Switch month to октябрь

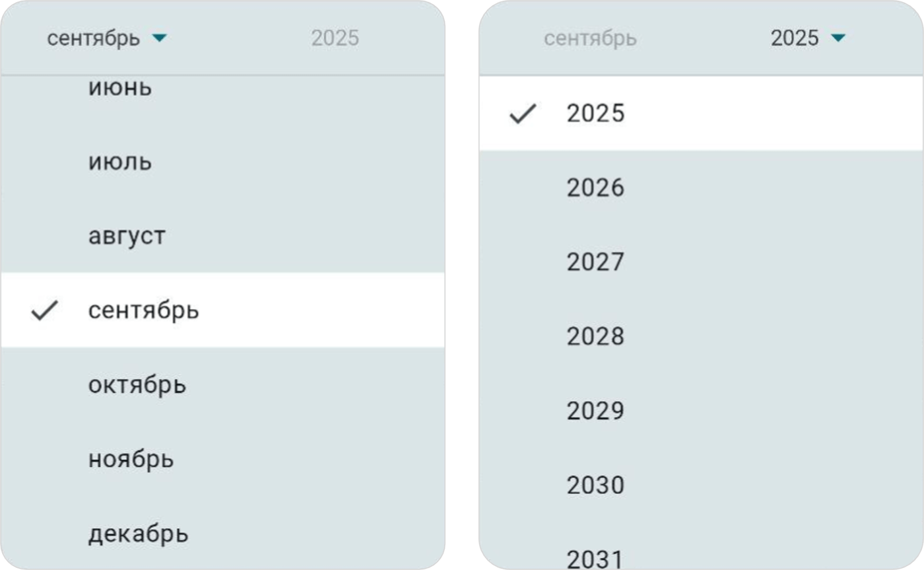(x=137, y=385)
